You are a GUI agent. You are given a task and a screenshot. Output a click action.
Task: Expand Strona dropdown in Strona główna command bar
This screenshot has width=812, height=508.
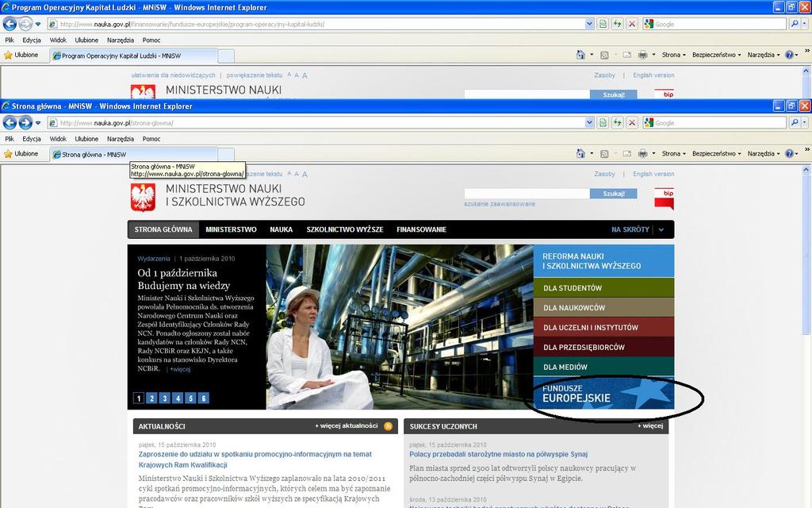tap(674, 154)
